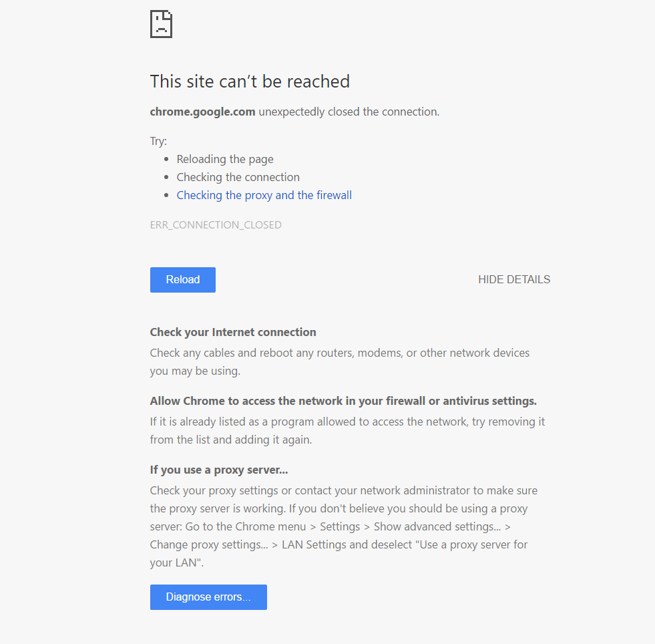Click the 'Reloading the page' suggestion
This screenshot has height=644, width=655.
[225, 159]
